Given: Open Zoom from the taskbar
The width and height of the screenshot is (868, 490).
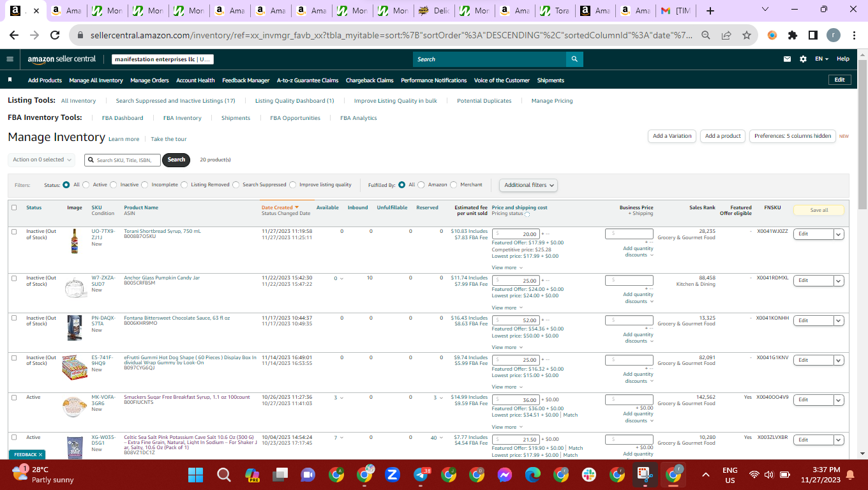Looking at the screenshot, I should coord(393,475).
